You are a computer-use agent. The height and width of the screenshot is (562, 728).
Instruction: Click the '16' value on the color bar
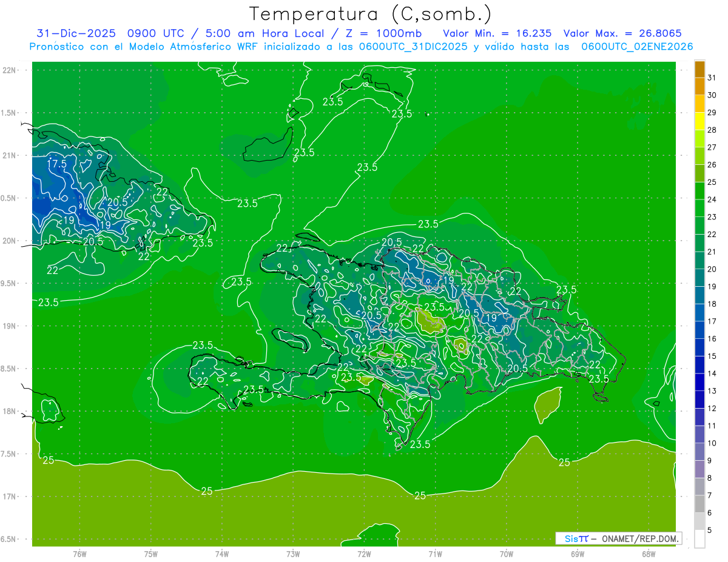(712, 339)
